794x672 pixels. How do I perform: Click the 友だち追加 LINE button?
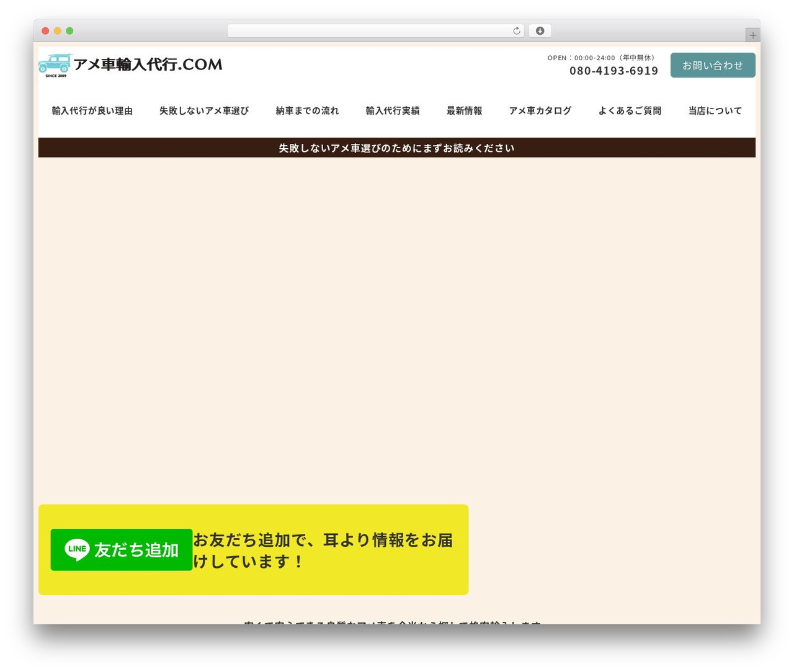[122, 550]
